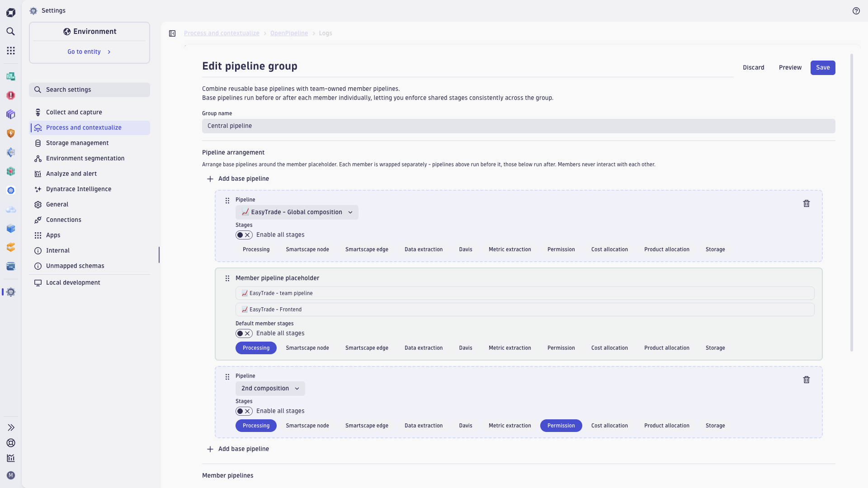Screen dimensions: 868x488
Task: Open Dynatrace Intelligence settings
Action: point(90,189)
